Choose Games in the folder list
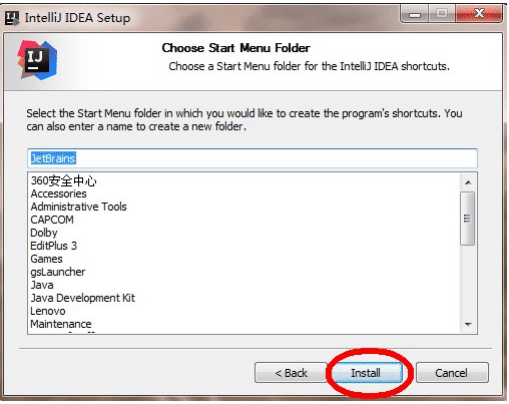509x404 pixels. (x=46, y=259)
